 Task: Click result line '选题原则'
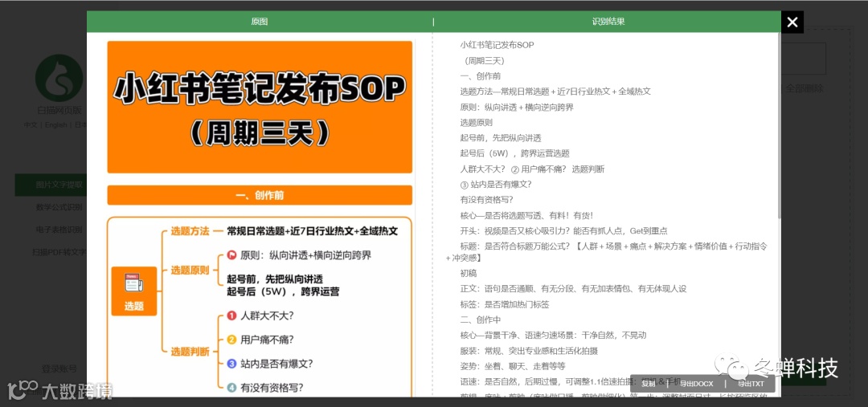[476, 123]
